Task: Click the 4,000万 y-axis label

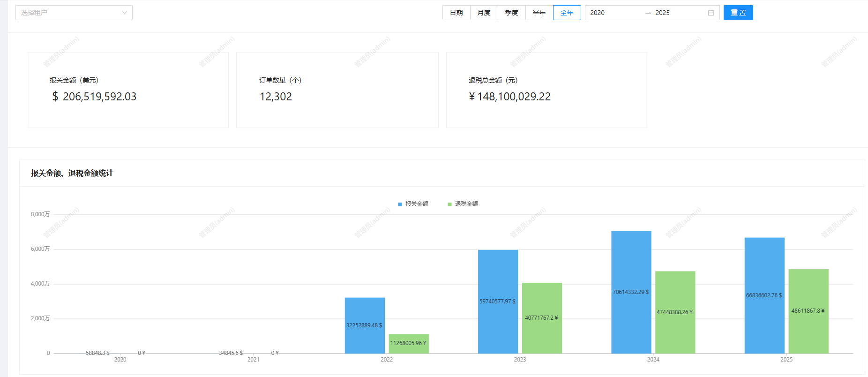Action: coord(40,284)
